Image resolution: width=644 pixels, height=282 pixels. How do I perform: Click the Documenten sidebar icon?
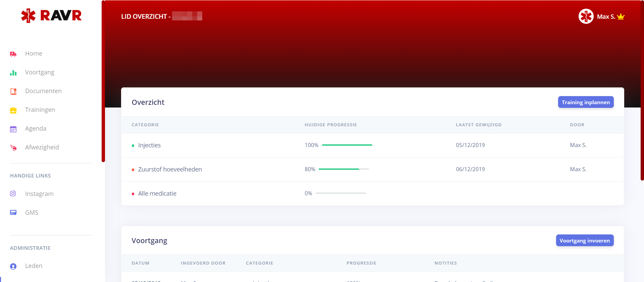(13, 91)
